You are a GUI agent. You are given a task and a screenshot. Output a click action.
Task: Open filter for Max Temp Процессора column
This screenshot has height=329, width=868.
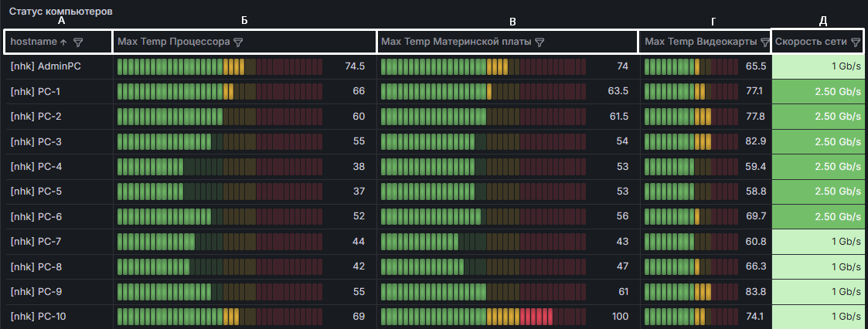[239, 42]
